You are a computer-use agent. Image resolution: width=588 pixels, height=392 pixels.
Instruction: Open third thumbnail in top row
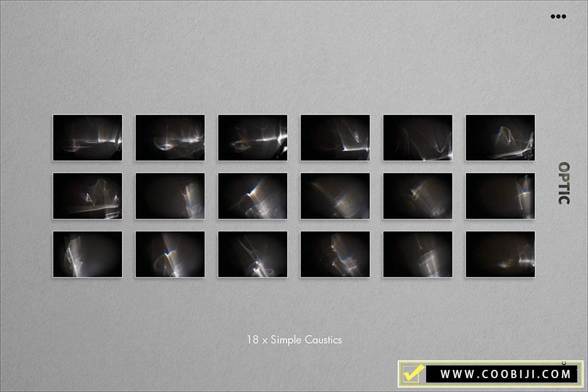tap(252, 137)
